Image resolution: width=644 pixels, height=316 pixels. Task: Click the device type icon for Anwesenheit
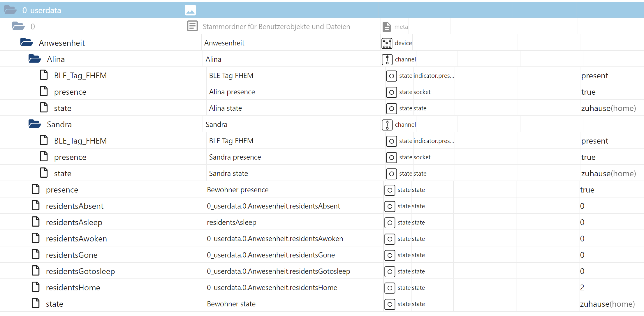387,43
